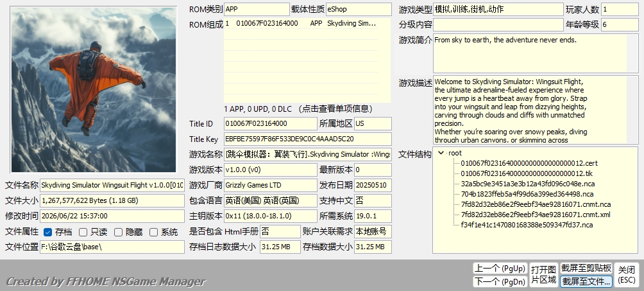Viewport: 644px width, 291px height.
Task: Click the 存档日志数据大小 31.25 MB field
Action: pyautogui.click(x=280, y=247)
